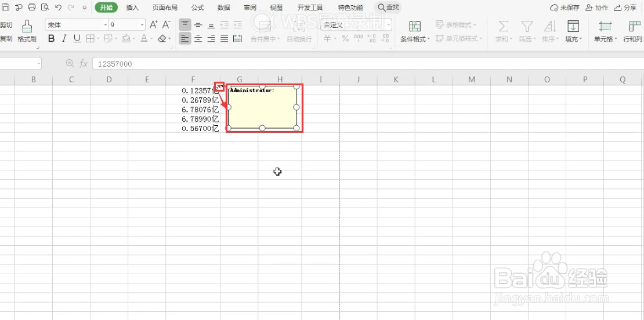Select the 开始 ribbon tab
This screenshot has height=320, width=644.
coord(106,8)
